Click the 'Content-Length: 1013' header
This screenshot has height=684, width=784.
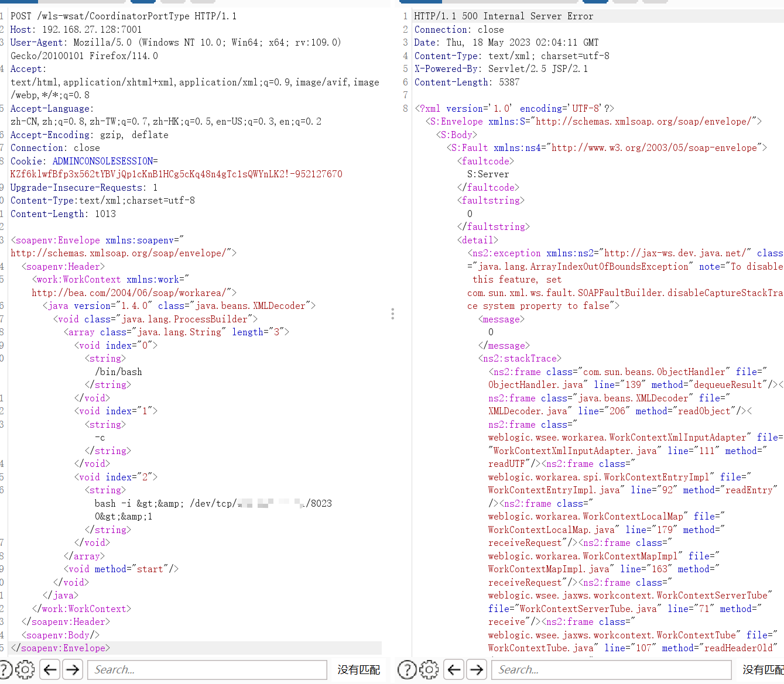pyautogui.click(x=63, y=214)
